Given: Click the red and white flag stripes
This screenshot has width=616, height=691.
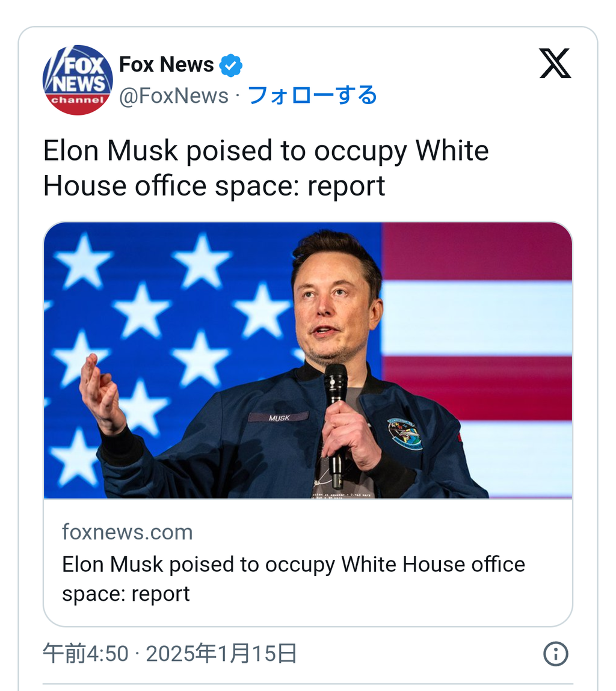Looking at the screenshot, I should [481, 337].
